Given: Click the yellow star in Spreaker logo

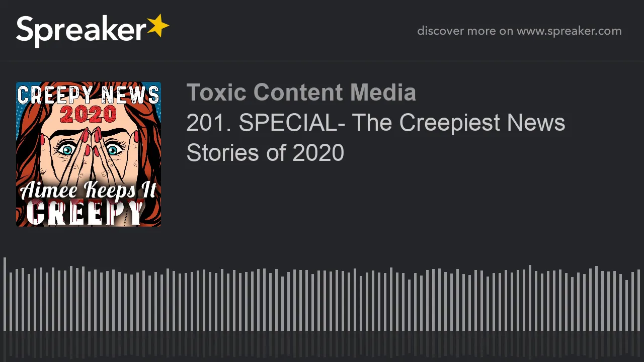Looking at the screenshot, I should click(x=158, y=26).
